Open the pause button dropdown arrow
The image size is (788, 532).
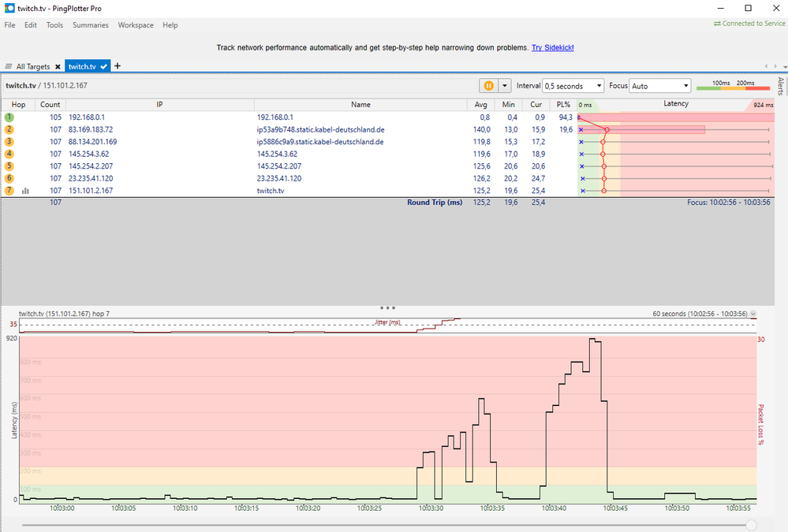[x=505, y=86]
